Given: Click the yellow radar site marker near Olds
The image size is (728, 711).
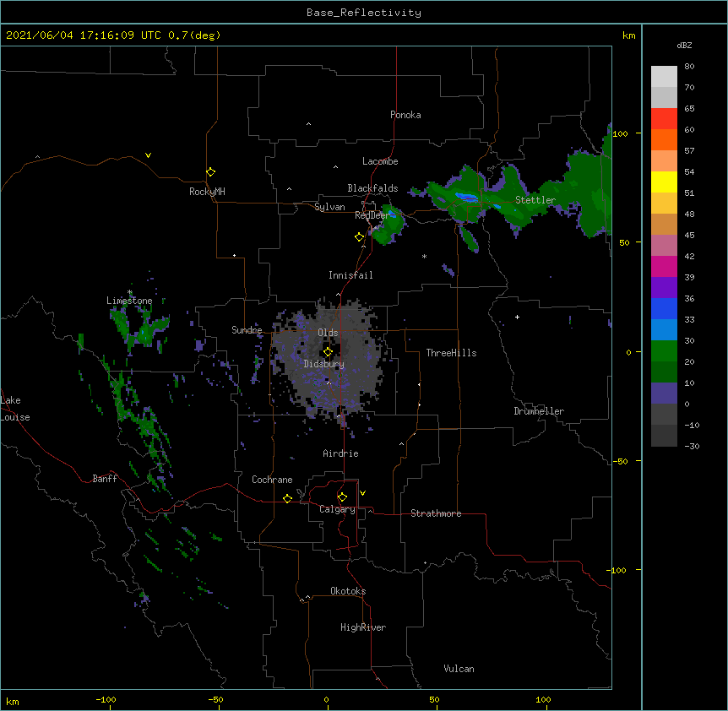Looking at the screenshot, I should coord(328,352).
